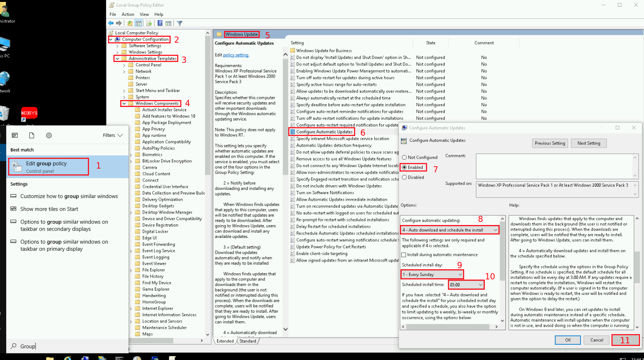This screenshot has width=644, height=360.
Task: Click the Options pane horizontal scrollbar
Action: point(449,327)
